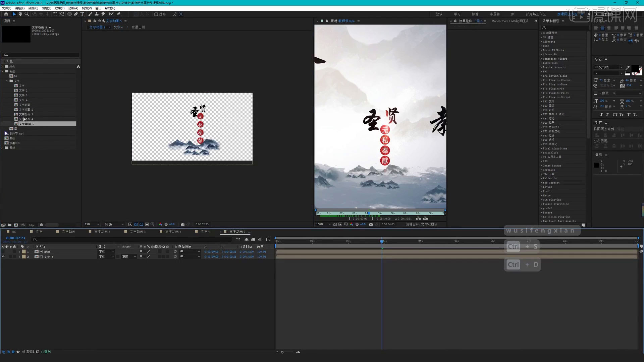
Task: Click the timeline layer search field
Action: coord(132,239)
